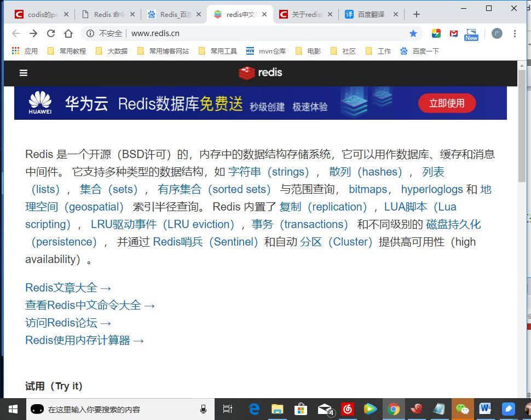Click the browser forward arrow
The image size is (531, 420).
pos(33,33)
